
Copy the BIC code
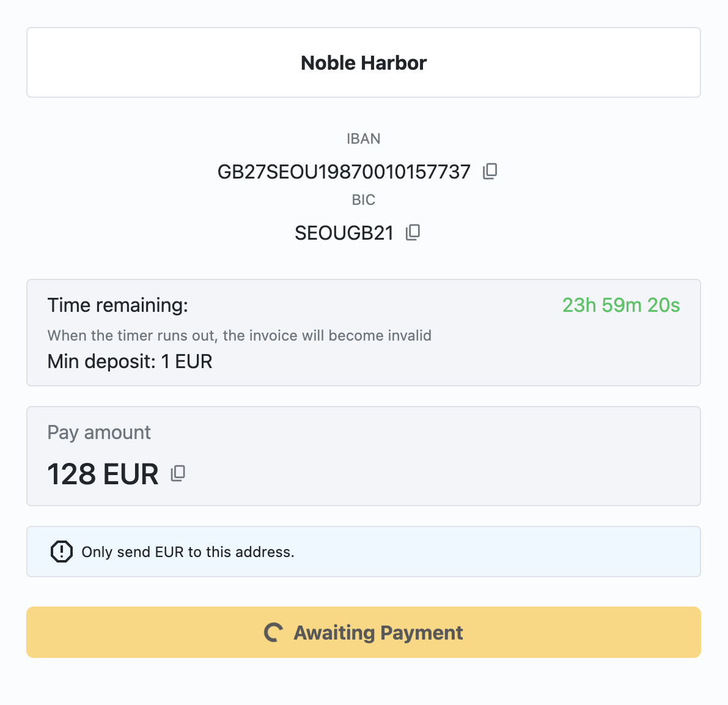[413, 232]
